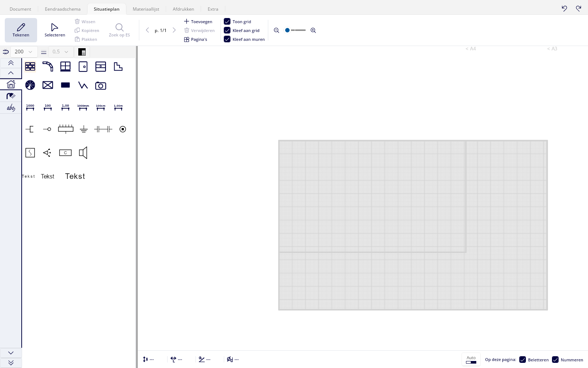Screen dimensions: 588x368
Task: Select the filled black rectangle symbol
Action: (65, 85)
